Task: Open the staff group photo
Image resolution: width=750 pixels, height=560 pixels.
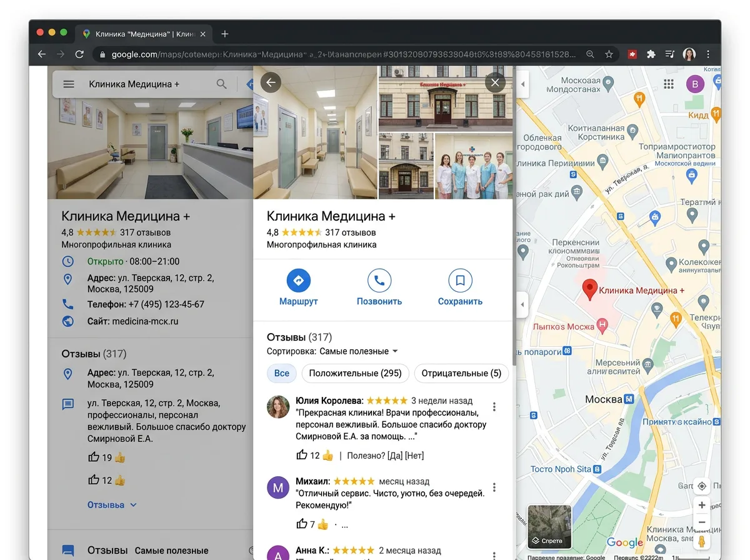Action: coord(474,166)
